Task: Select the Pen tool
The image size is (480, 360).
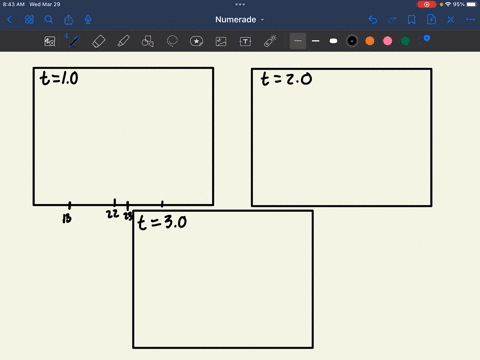Action: click(74, 41)
